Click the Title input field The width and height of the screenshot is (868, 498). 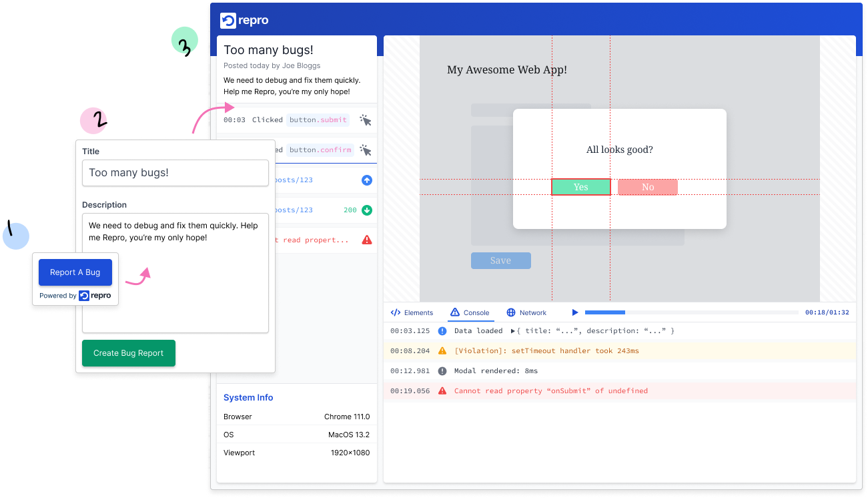pos(175,173)
